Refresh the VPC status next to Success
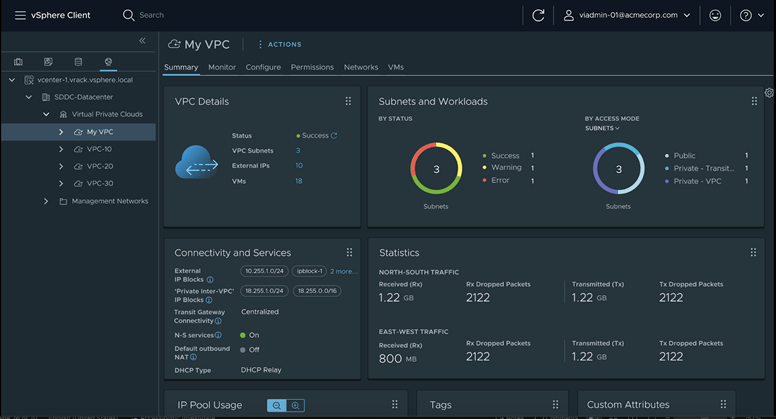Image resolution: width=776 pixels, height=419 pixels. (334, 135)
